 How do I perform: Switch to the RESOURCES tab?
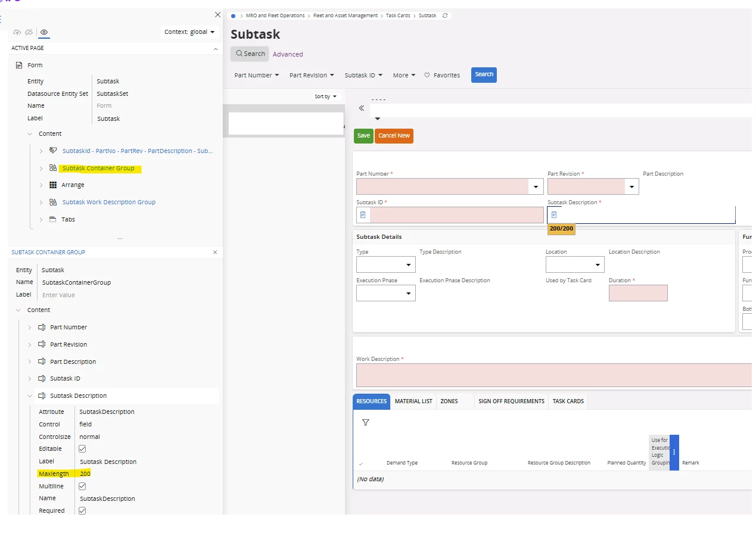[372, 401]
